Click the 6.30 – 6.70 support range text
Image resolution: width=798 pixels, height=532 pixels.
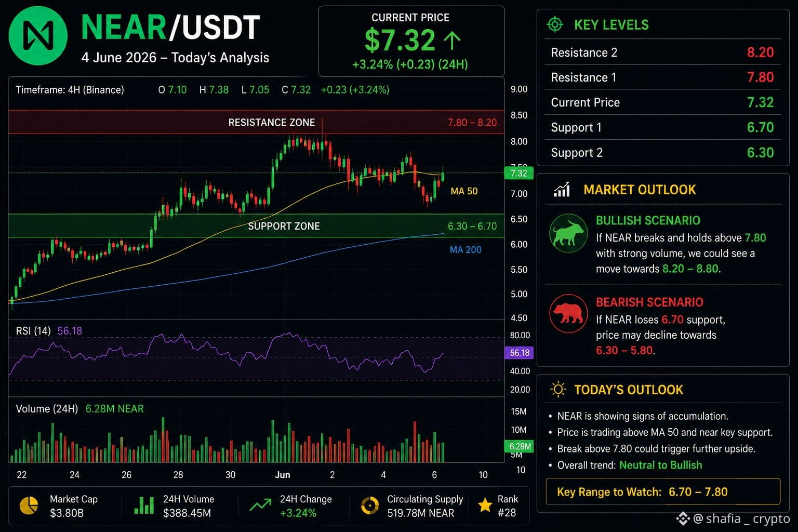472,227
